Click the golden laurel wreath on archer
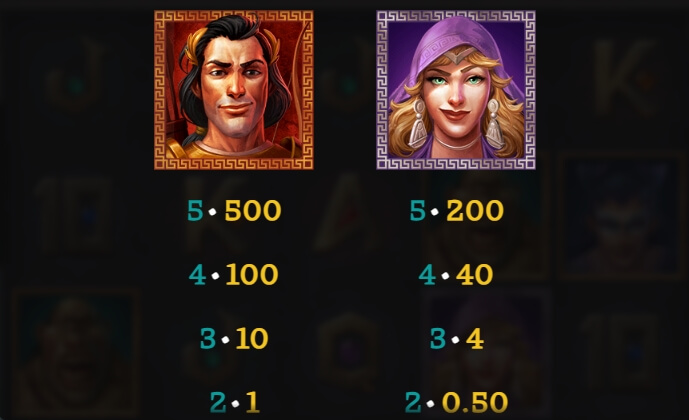This screenshot has height=420, width=689. point(195,50)
